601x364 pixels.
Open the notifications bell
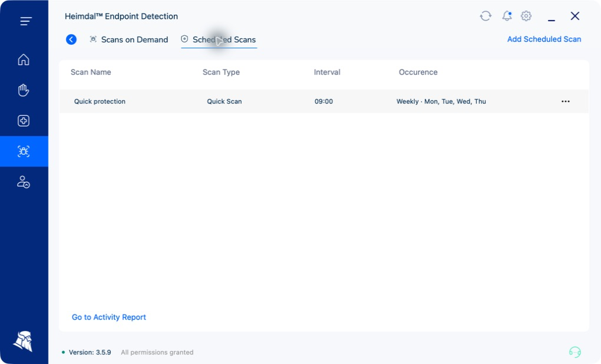[507, 16]
